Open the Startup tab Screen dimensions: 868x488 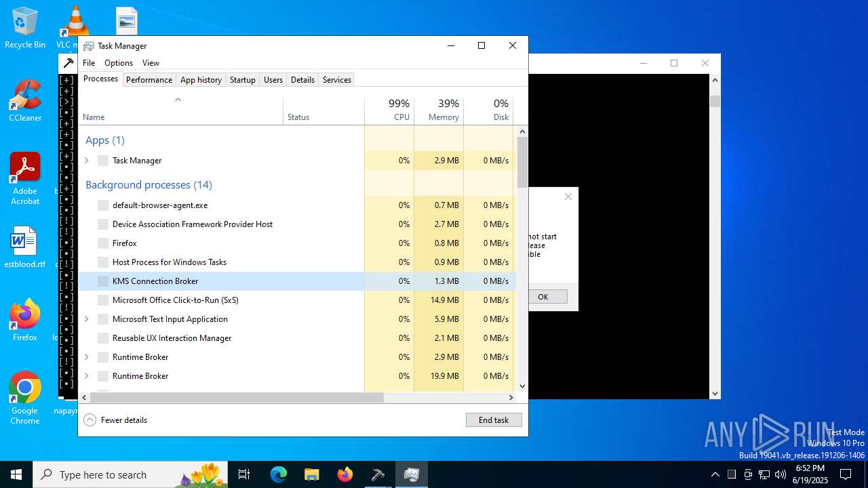242,80
